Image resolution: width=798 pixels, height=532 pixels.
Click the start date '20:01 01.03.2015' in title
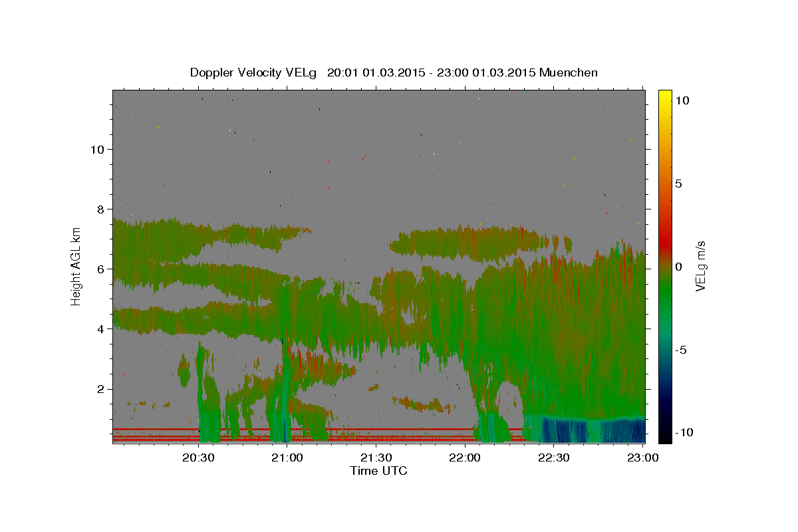pyautogui.click(x=376, y=72)
